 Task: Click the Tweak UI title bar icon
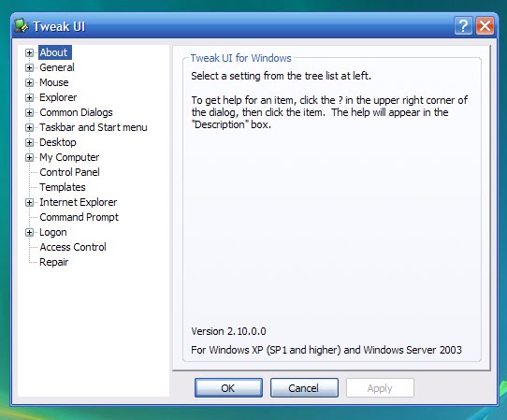coord(22,26)
